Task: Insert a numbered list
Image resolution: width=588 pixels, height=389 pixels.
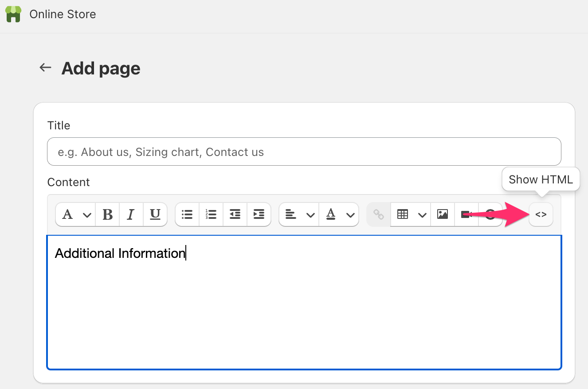Action: [x=211, y=214]
